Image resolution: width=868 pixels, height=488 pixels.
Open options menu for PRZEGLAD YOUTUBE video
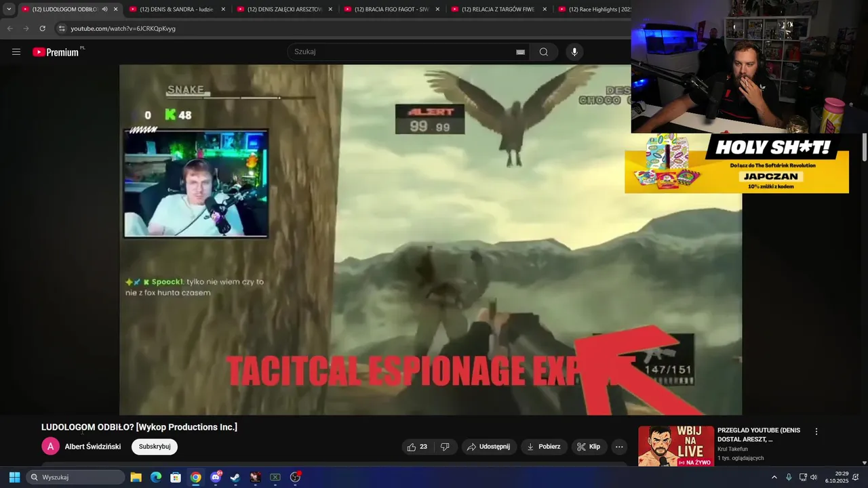(x=816, y=431)
